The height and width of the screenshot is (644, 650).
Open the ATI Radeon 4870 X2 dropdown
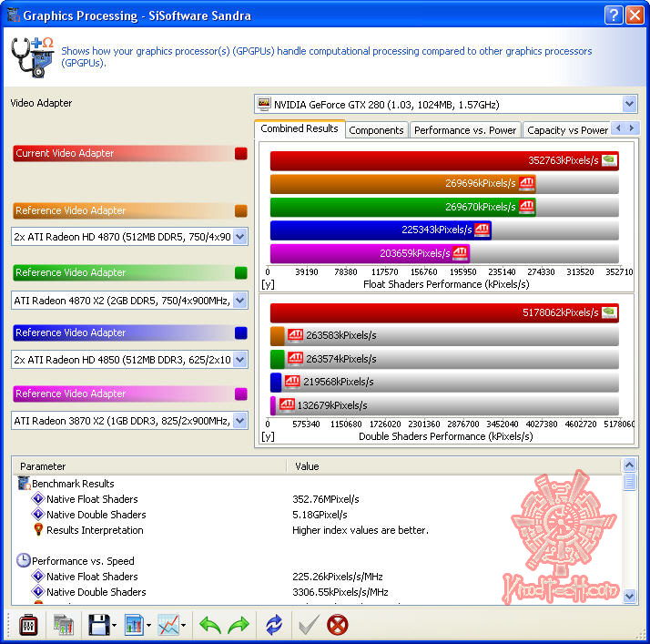click(240, 300)
